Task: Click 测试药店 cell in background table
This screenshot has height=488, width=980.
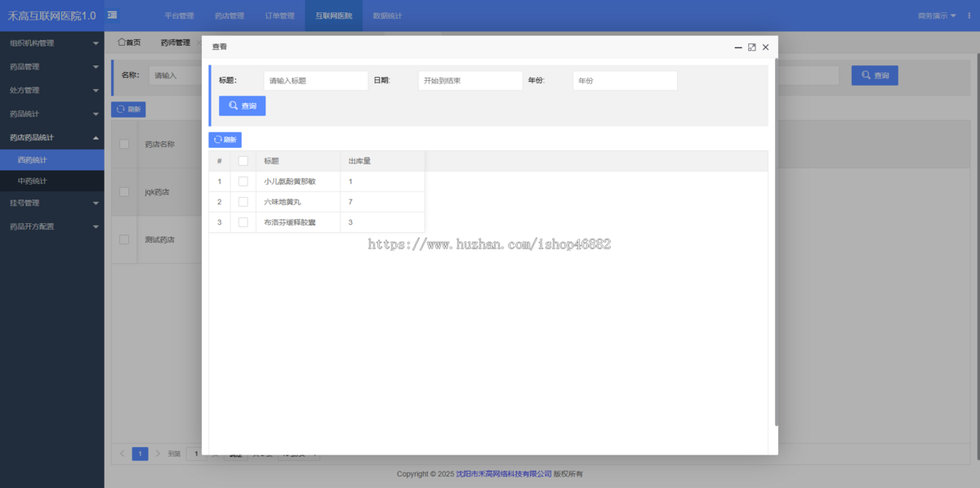Action: (x=159, y=240)
